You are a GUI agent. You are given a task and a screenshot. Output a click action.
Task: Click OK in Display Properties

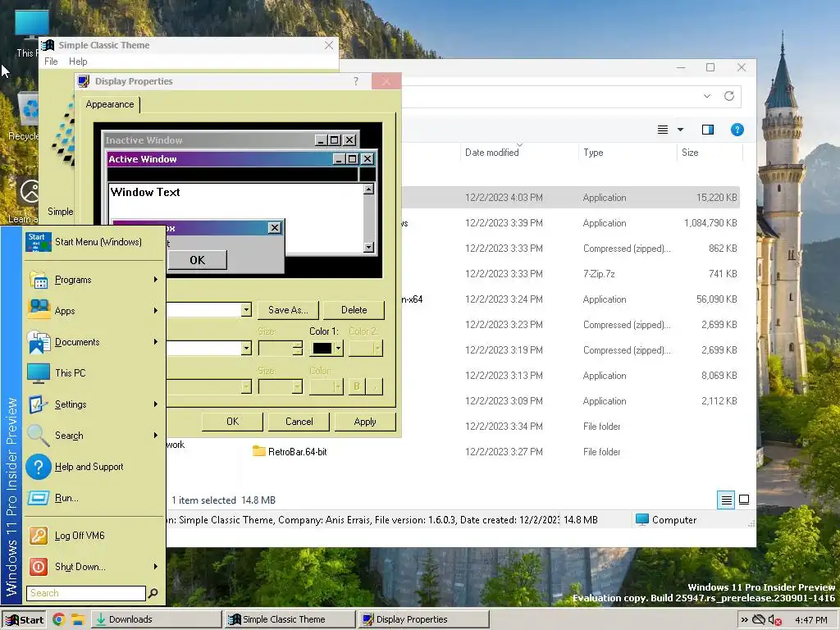tap(232, 422)
